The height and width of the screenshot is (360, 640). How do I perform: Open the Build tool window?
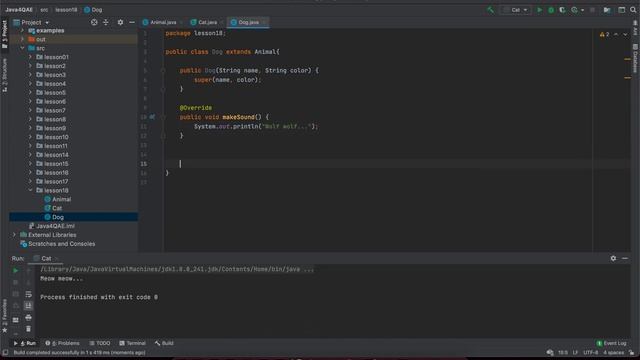pos(164,343)
